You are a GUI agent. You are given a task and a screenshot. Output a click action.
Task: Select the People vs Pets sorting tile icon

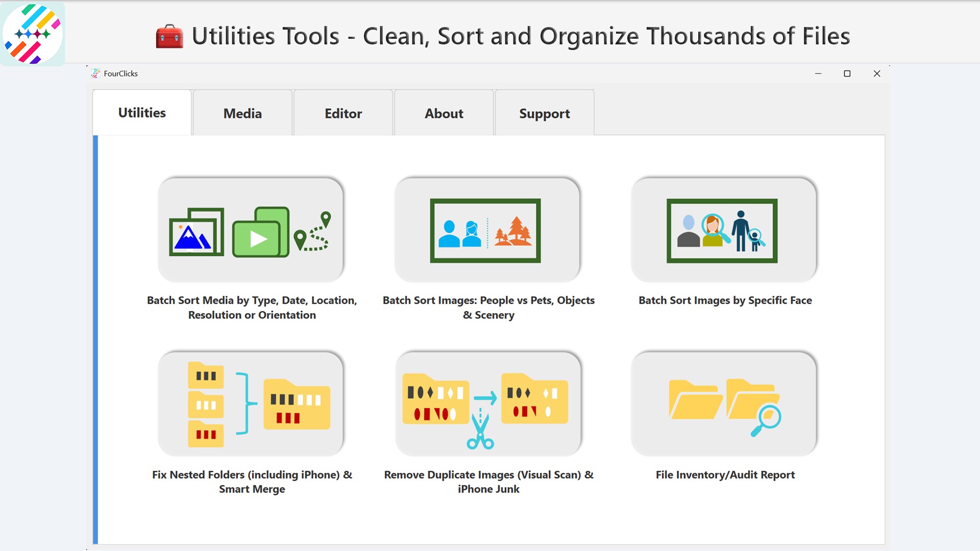point(487,230)
